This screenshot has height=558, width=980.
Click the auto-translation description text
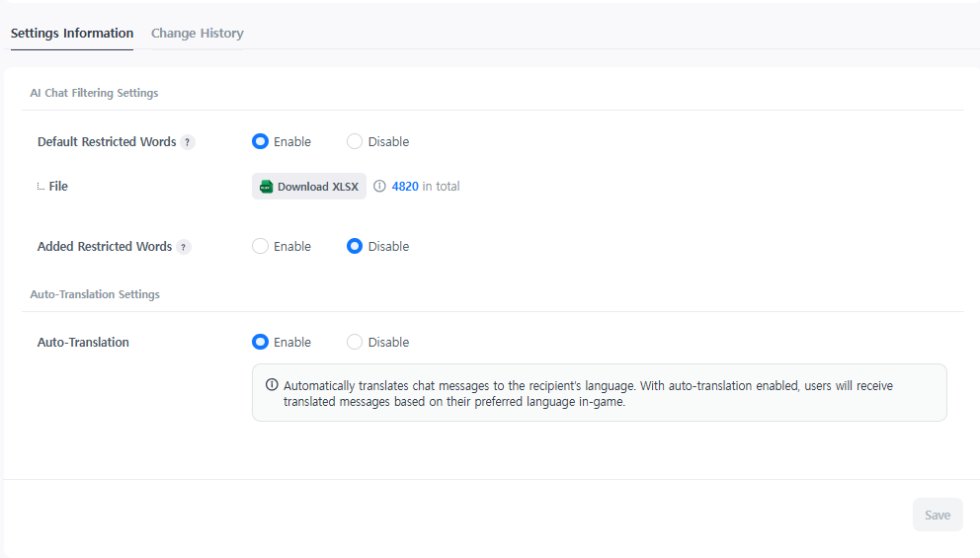tap(588, 393)
